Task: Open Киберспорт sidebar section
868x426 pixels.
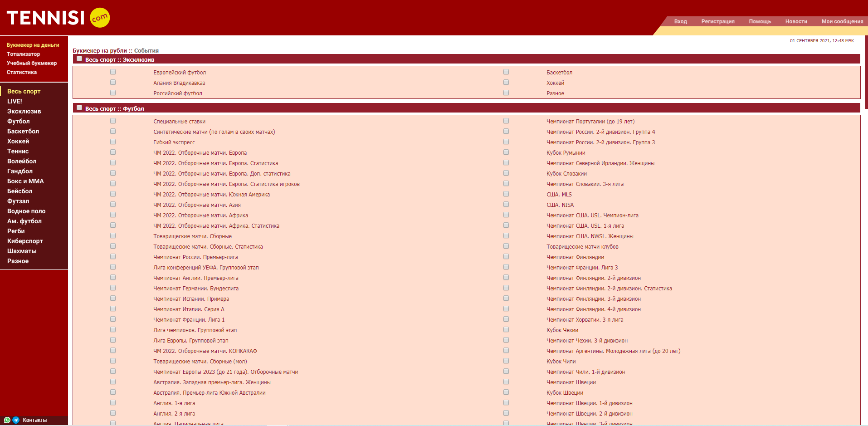Action: point(25,241)
